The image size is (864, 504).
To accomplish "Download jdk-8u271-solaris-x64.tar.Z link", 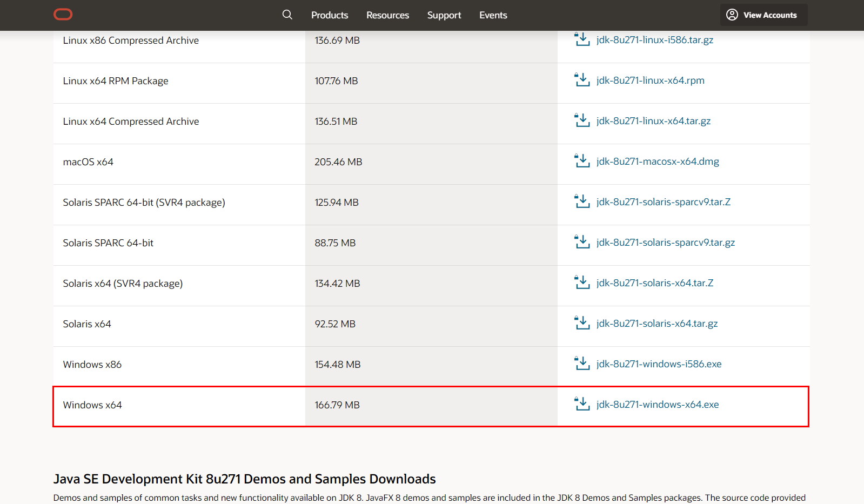I will (x=655, y=283).
